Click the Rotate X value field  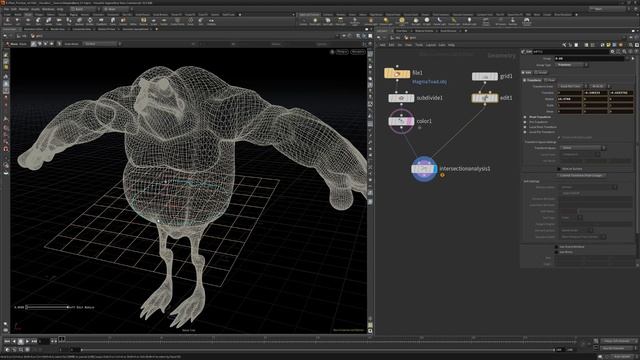pos(569,99)
